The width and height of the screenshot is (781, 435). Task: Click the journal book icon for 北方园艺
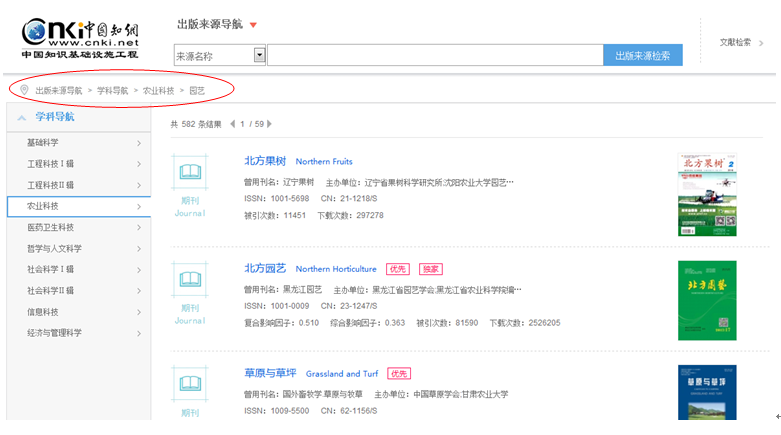190,282
